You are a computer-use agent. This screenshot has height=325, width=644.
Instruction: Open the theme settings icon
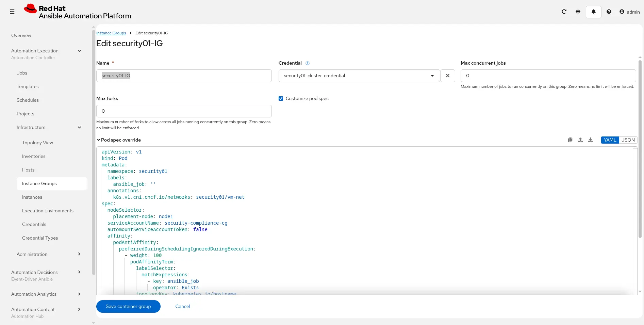tap(578, 12)
